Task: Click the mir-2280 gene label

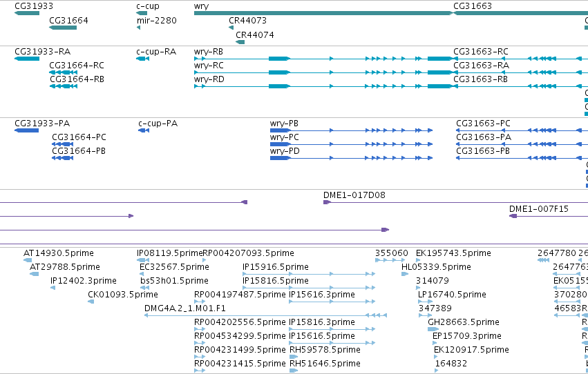Action: point(156,21)
